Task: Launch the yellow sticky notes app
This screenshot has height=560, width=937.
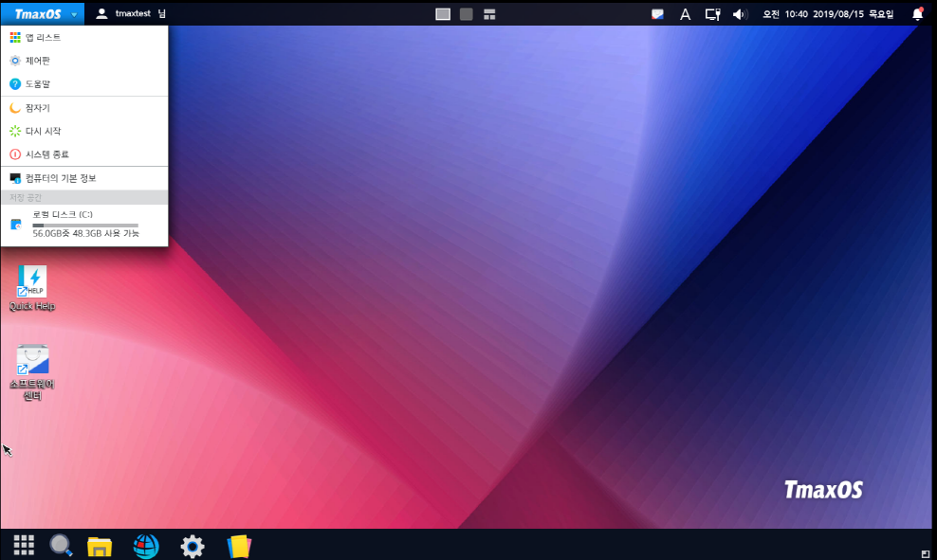Action: [239, 546]
